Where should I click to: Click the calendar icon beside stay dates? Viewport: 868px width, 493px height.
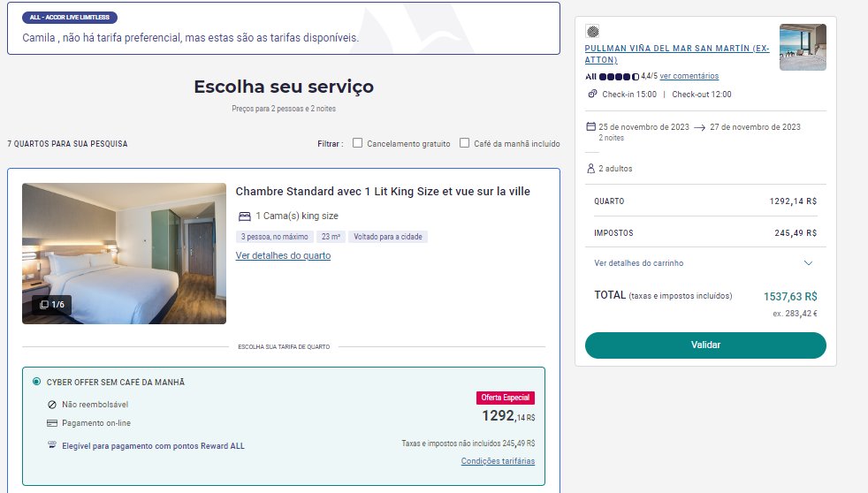point(590,126)
